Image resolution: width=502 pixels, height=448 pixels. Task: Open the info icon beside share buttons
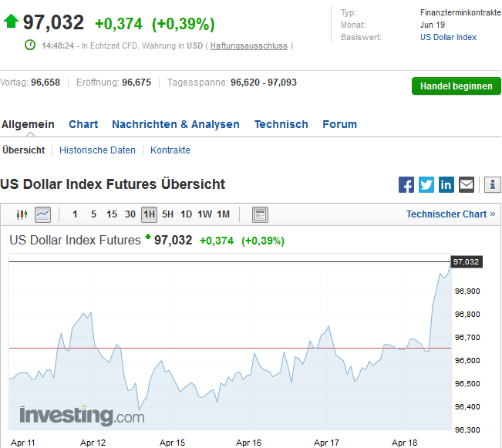493,184
